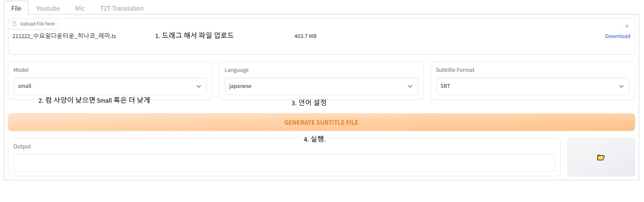The width and height of the screenshot is (644, 202).
Task: Open the output folder icon button
Action: (x=600, y=157)
